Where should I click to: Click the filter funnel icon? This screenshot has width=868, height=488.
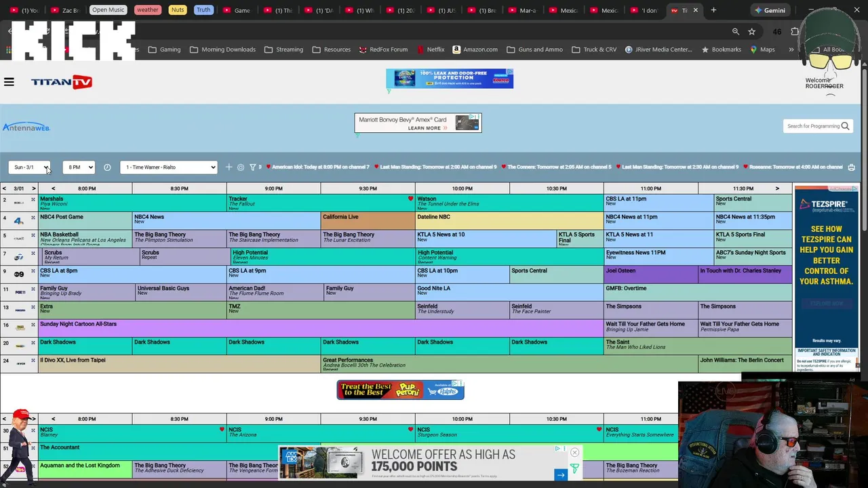[252, 167]
